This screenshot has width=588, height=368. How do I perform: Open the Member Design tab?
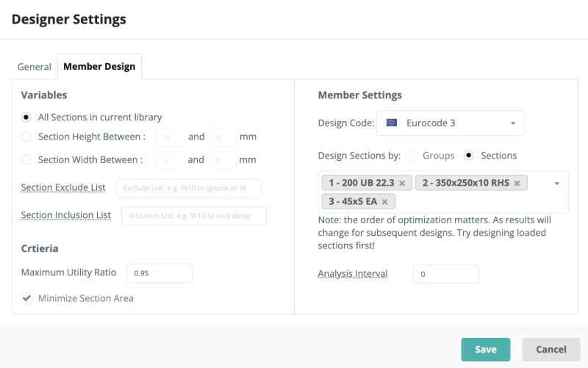[99, 67]
